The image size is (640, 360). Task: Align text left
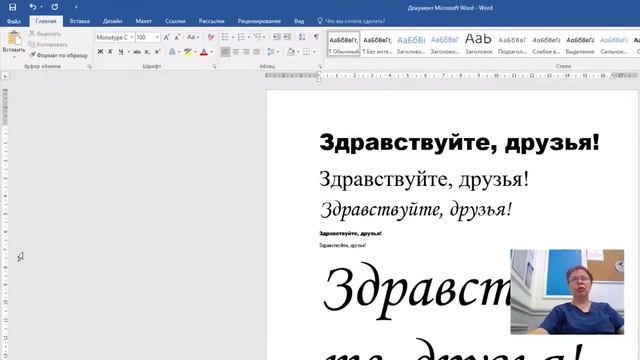point(225,52)
